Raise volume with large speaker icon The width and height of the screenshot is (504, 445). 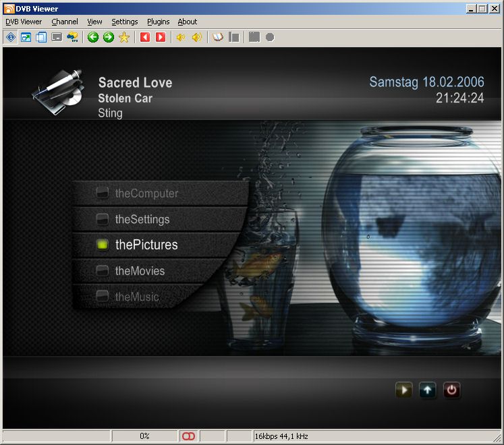click(x=197, y=37)
